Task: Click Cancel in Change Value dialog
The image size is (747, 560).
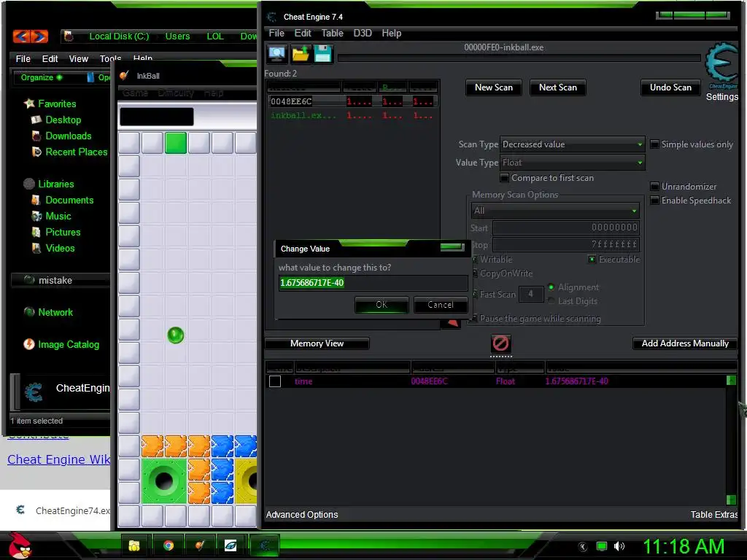Action: (x=440, y=305)
